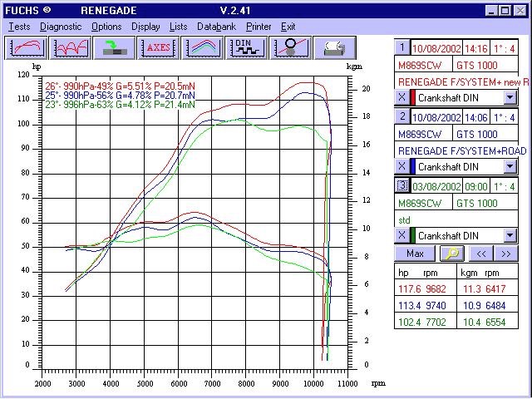Click the DIN correction toolbar icon
Viewport: 532px width, 399px height.
coord(247,48)
